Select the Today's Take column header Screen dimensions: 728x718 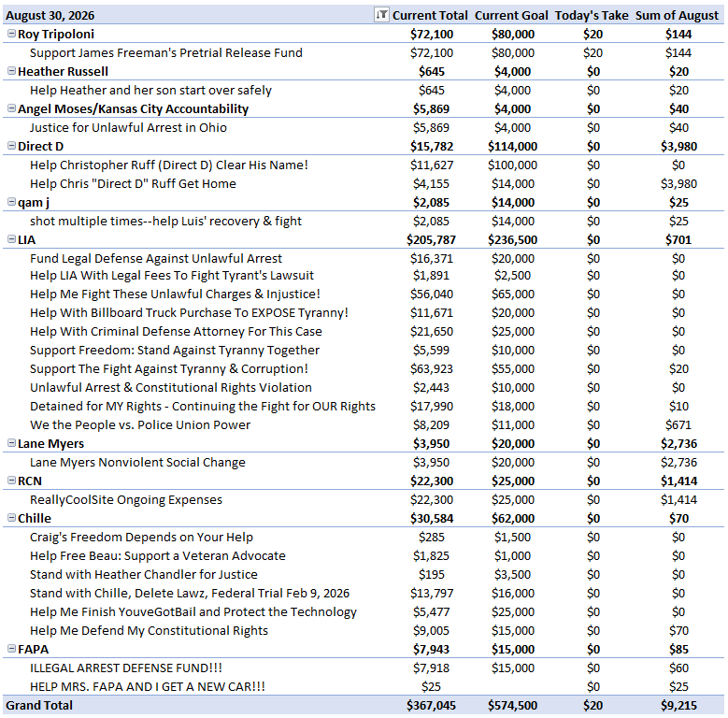click(592, 15)
